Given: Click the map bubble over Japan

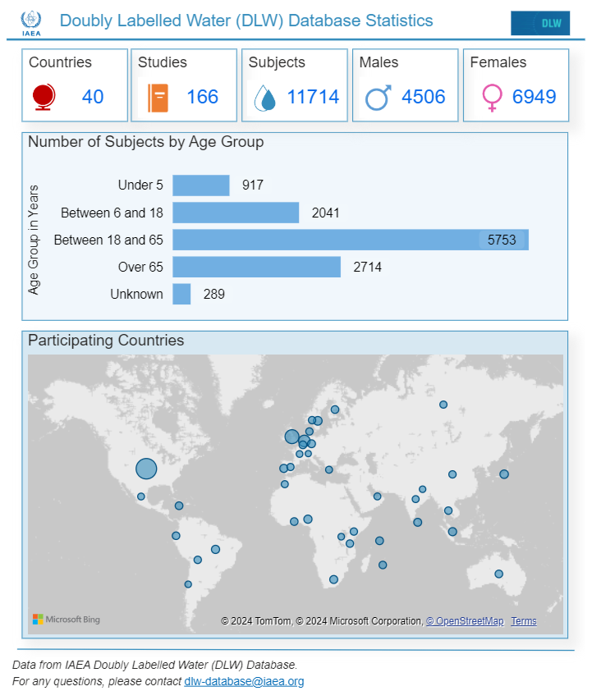Looking at the screenshot, I should click(504, 474).
